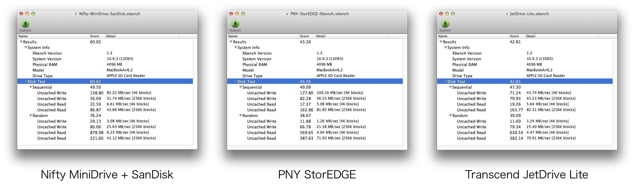Click document proxy icon beside PNY-StorEDGE-Xbench.xbench title
The image size is (644, 185).
(x=287, y=14)
